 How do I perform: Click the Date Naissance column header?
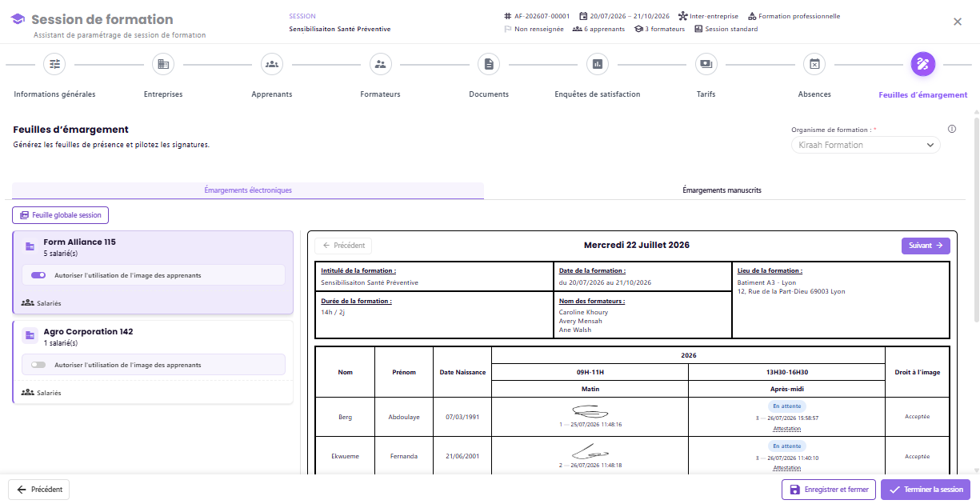462,372
